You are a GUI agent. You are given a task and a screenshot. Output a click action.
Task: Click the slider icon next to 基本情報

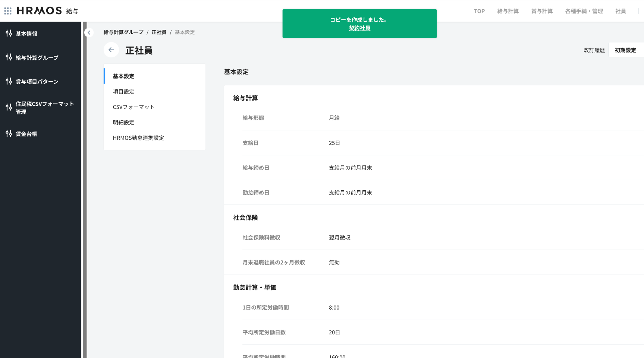(9, 34)
